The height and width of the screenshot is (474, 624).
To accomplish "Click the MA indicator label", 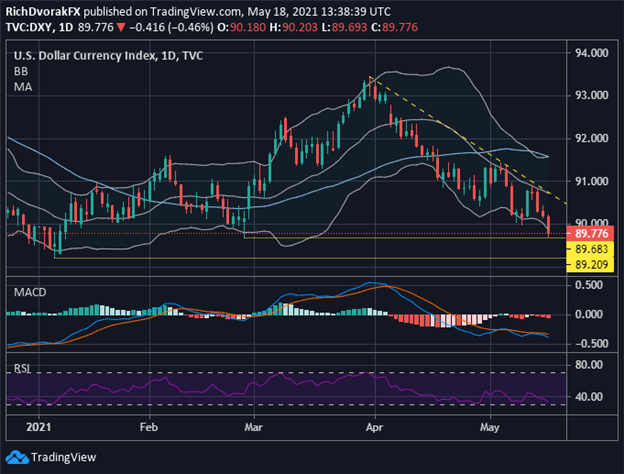I will (23, 87).
